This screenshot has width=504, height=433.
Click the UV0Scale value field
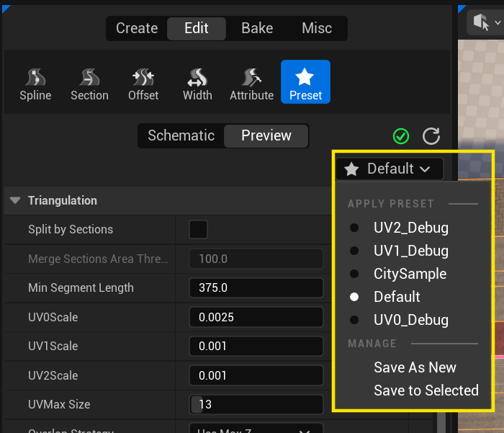coord(256,317)
